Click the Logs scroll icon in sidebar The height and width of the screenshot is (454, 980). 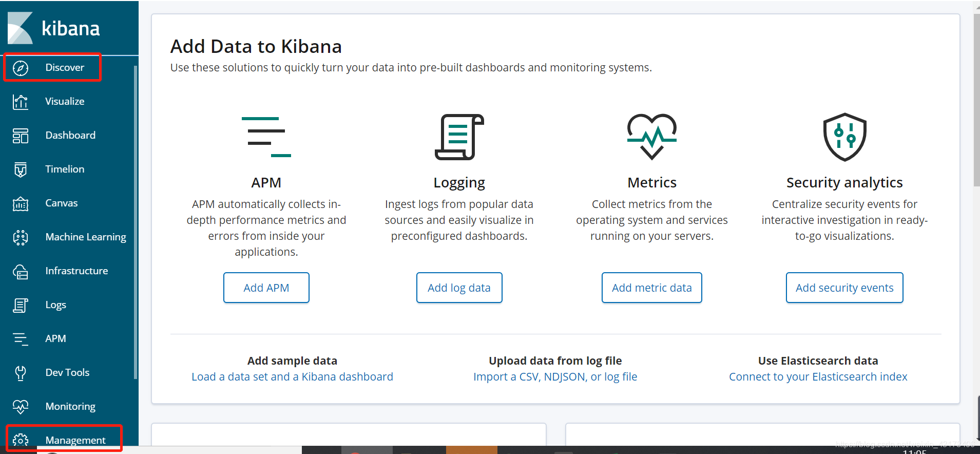pyautogui.click(x=21, y=305)
